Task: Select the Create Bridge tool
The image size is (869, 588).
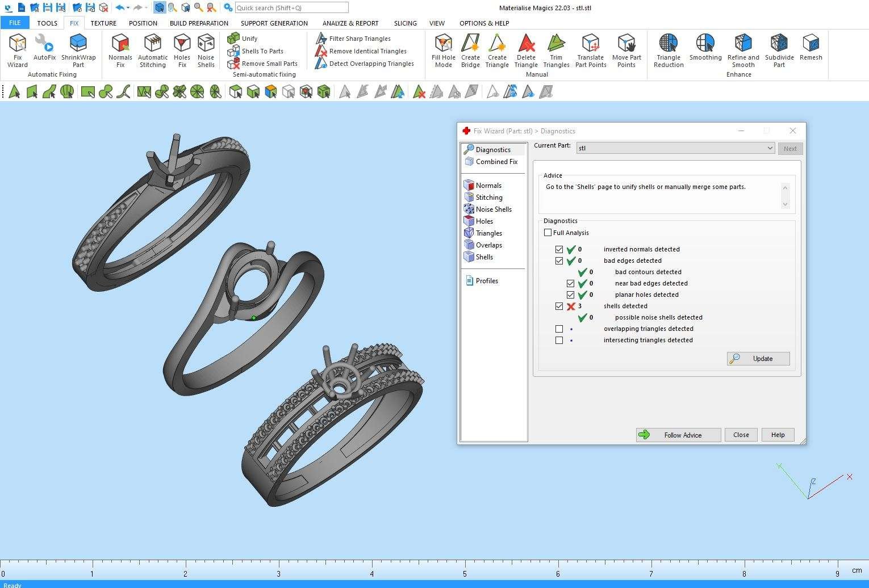Action: (470, 50)
